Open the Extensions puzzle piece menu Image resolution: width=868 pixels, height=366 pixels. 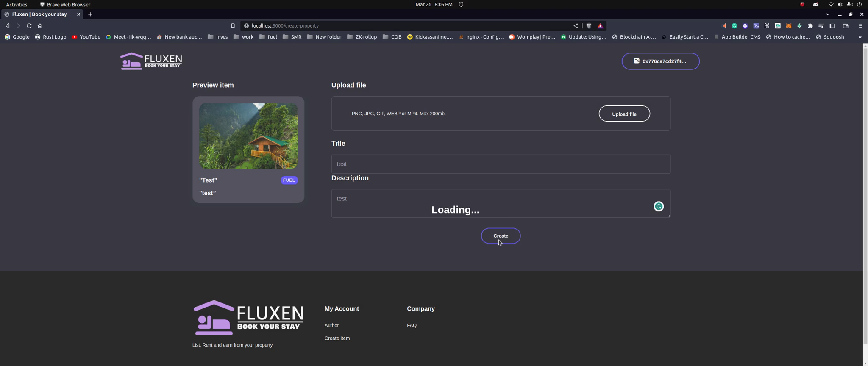click(x=810, y=26)
